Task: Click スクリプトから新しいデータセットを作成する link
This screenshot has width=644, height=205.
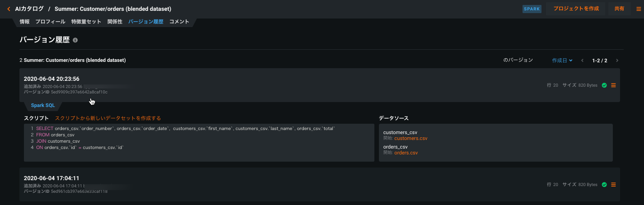Action: tap(108, 118)
